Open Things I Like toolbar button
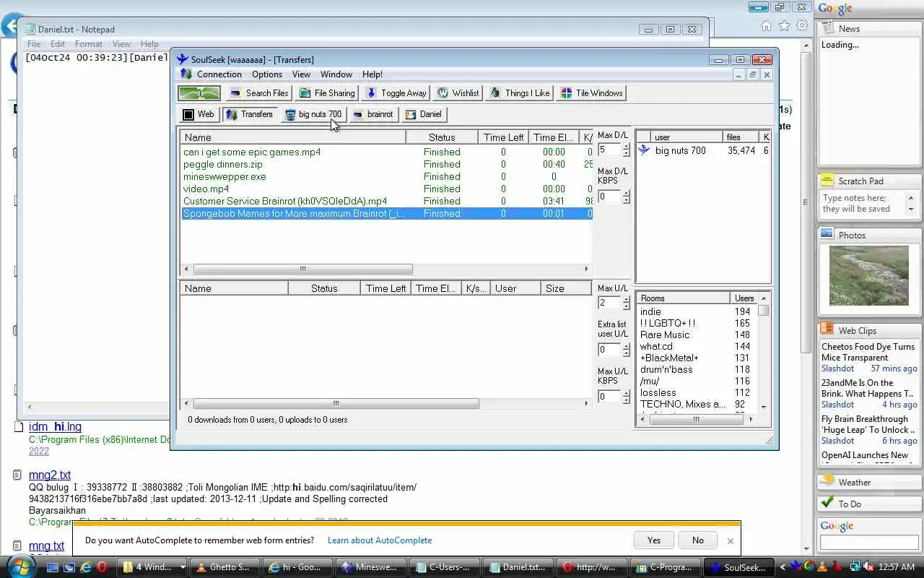Image resolution: width=924 pixels, height=578 pixels. 520,93
